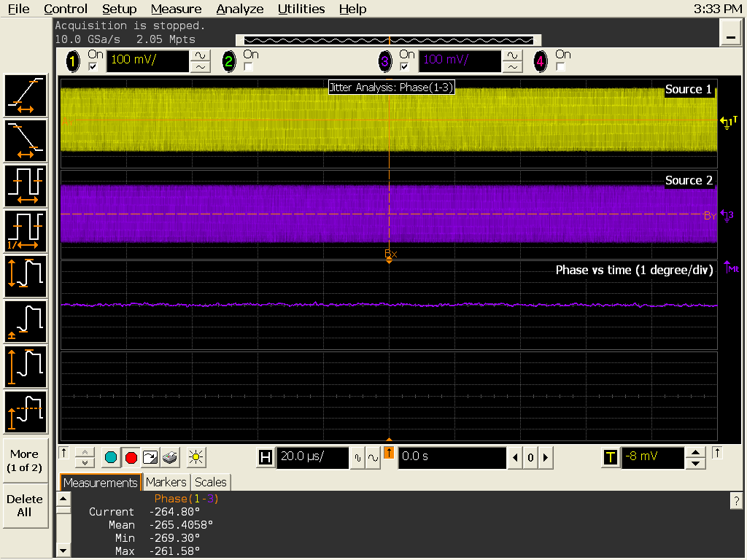
Task: Click the period measurement icon
Action: click(x=26, y=185)
